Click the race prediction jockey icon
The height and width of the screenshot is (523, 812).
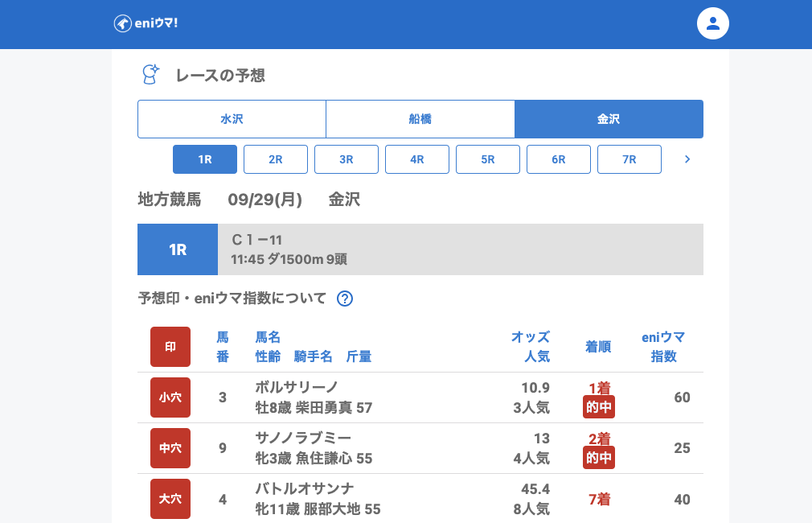[150, 75]
